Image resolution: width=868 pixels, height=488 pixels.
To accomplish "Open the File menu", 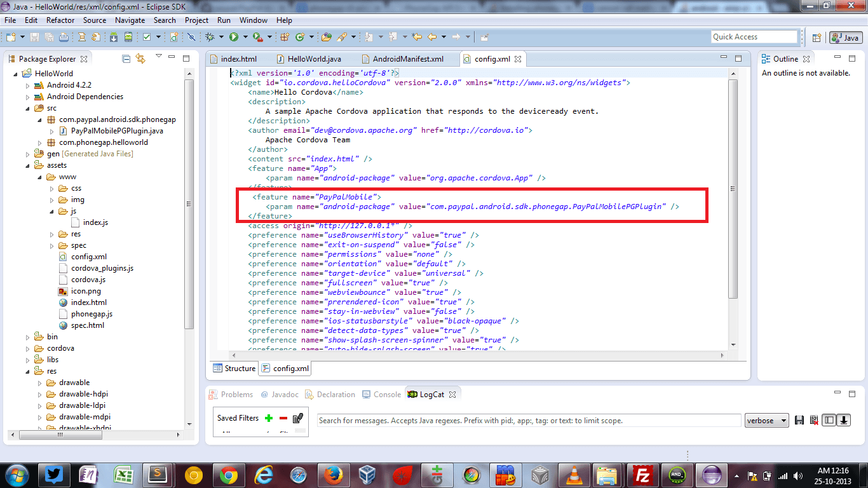I will point(10,20).
